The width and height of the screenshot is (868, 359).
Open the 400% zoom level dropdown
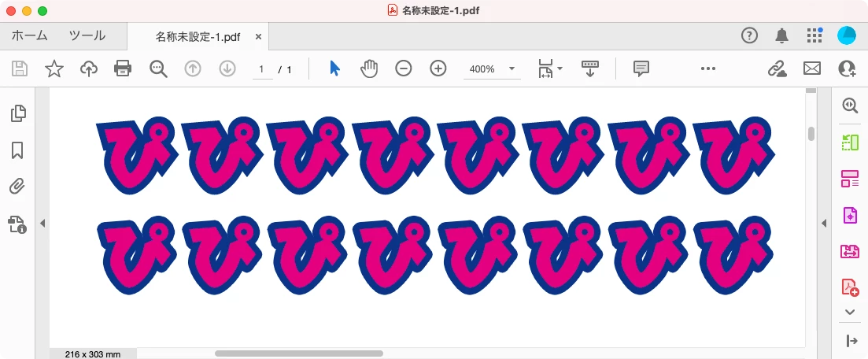point(492,69)
